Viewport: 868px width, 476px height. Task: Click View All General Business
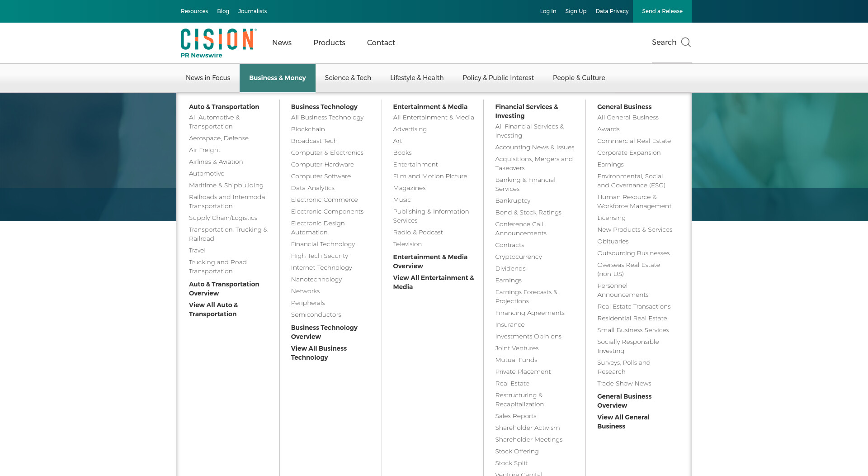623,422
